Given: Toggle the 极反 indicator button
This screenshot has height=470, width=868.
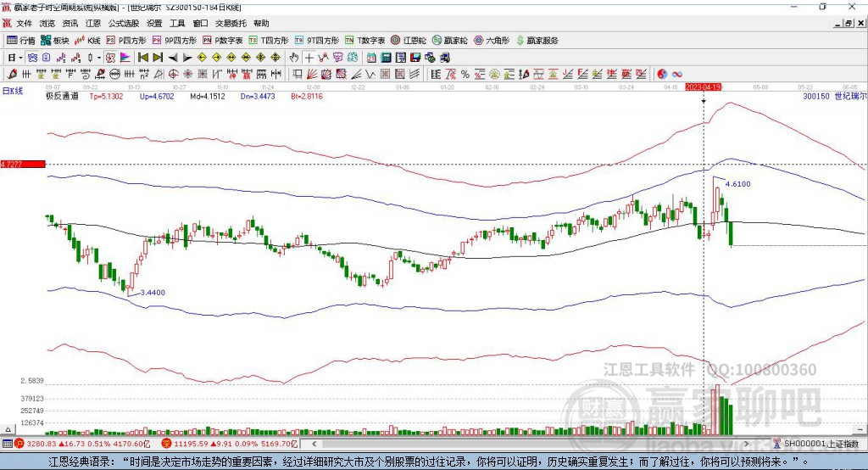Looking at the screenshot, I should tap(111, 58).
